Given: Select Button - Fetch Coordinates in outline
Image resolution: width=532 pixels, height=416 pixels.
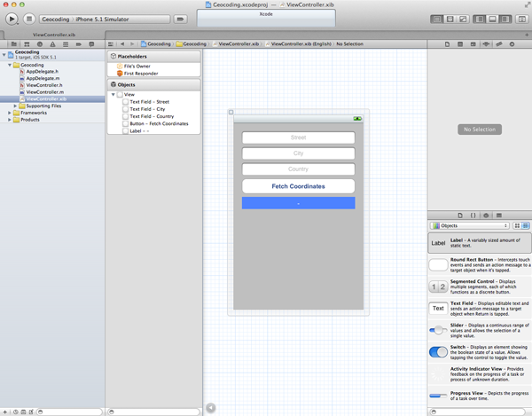Looking at the screenshot, I should click(x=159, y=123).
